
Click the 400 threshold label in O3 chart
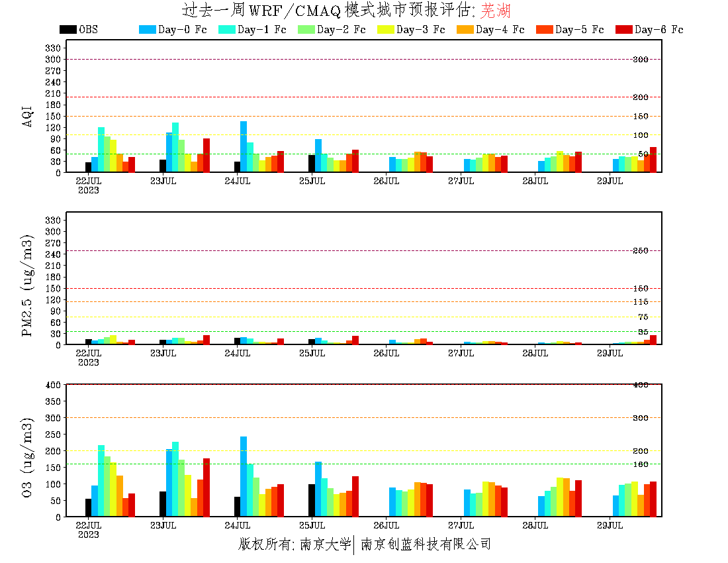point(640,385)
